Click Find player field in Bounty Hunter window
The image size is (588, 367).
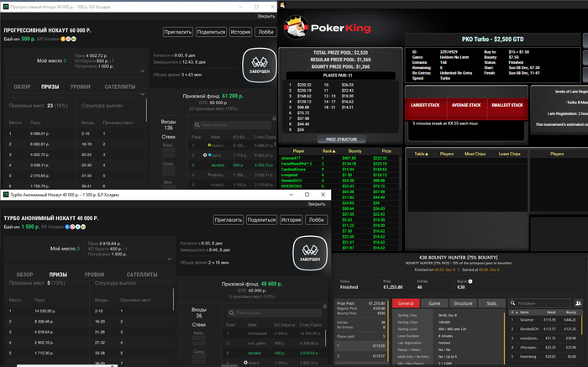point(539,303)
